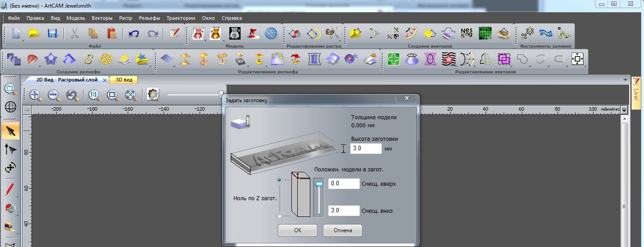The width and height of the screenshot is (644, 247).
Task: Open a file with the yellow folder icon
Action: [x=34, y=33]
